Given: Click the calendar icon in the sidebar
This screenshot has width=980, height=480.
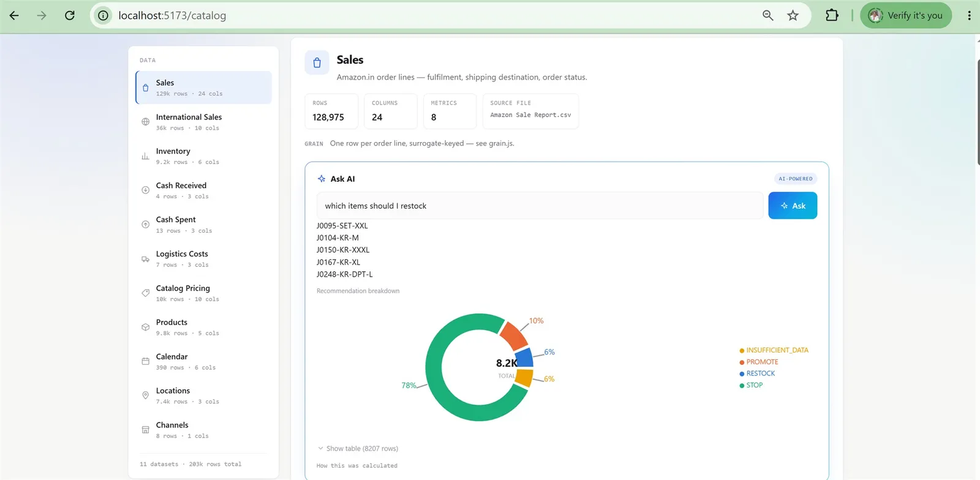Looking at the screenshot, I should 145,361.
